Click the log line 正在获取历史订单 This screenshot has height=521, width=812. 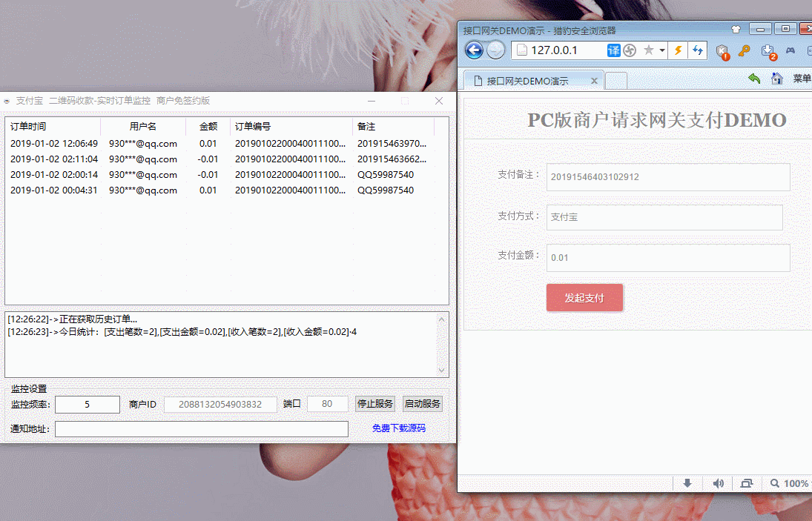(x=73, y=319)
